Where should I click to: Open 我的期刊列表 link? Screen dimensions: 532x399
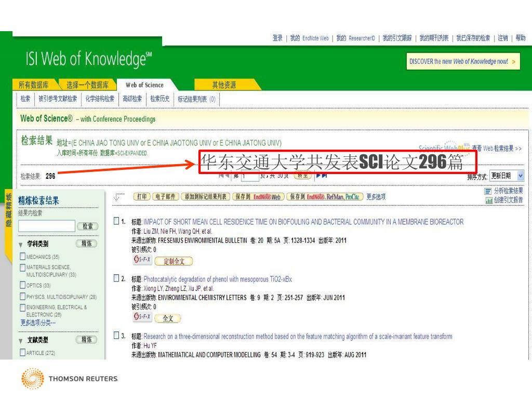(x=434, y=38)
